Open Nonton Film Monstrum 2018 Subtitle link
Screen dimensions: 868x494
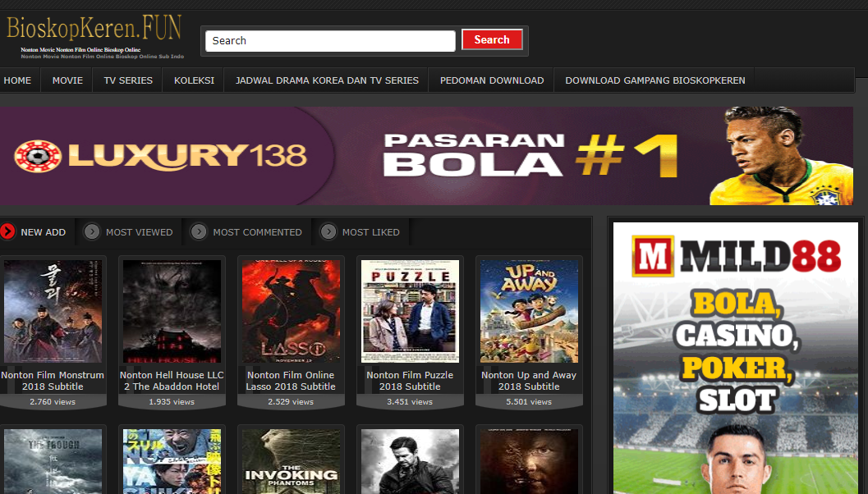point(53,381)
